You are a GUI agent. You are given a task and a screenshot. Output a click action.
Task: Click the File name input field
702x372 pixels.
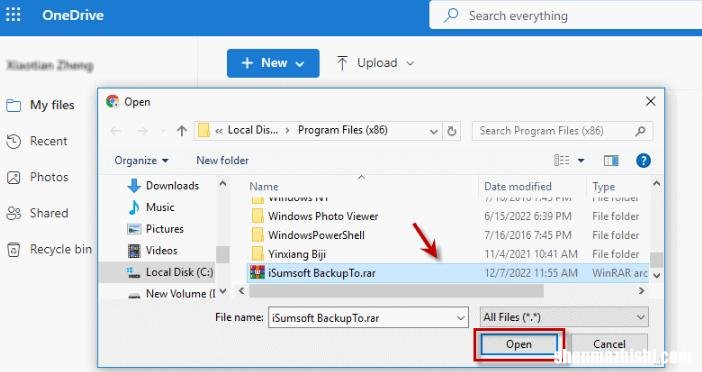click(368, 317)
